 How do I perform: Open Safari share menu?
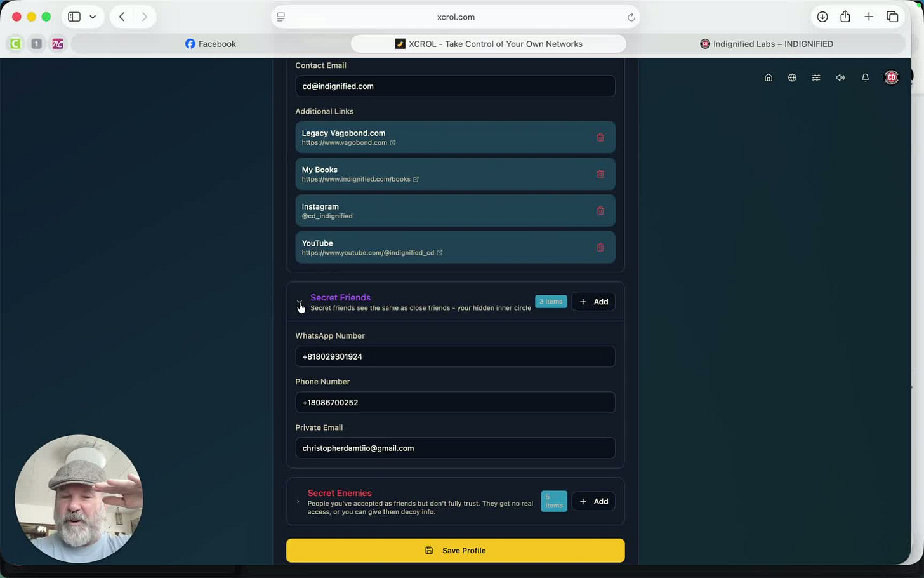click(845, 17)
